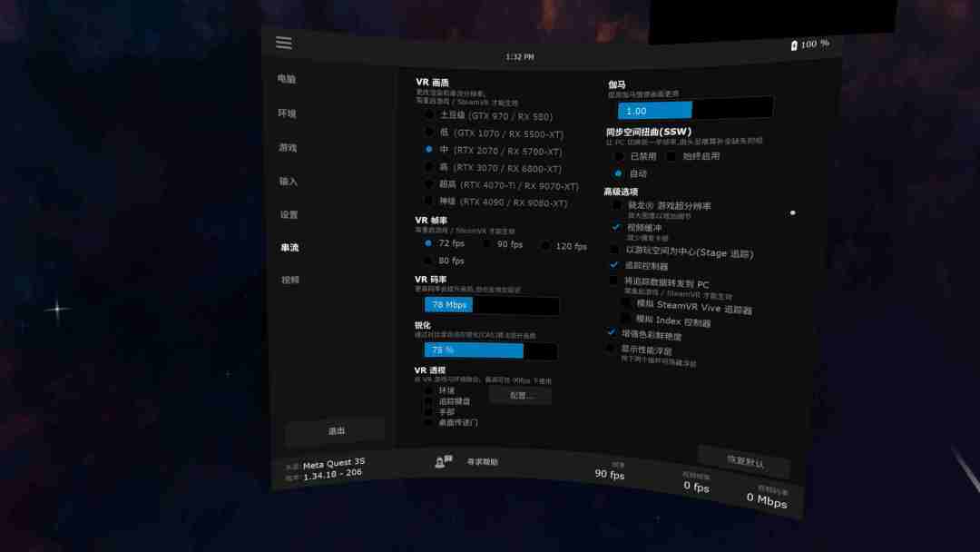Click the 高级选项 advanced options heading
The image size is (980, 552).
pos(621,192)
